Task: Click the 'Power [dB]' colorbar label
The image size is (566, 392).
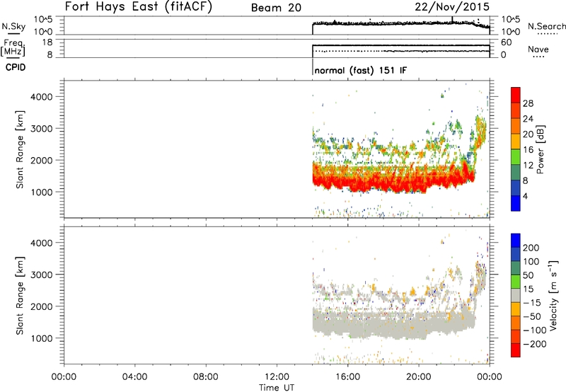Action: coord(540,149)
